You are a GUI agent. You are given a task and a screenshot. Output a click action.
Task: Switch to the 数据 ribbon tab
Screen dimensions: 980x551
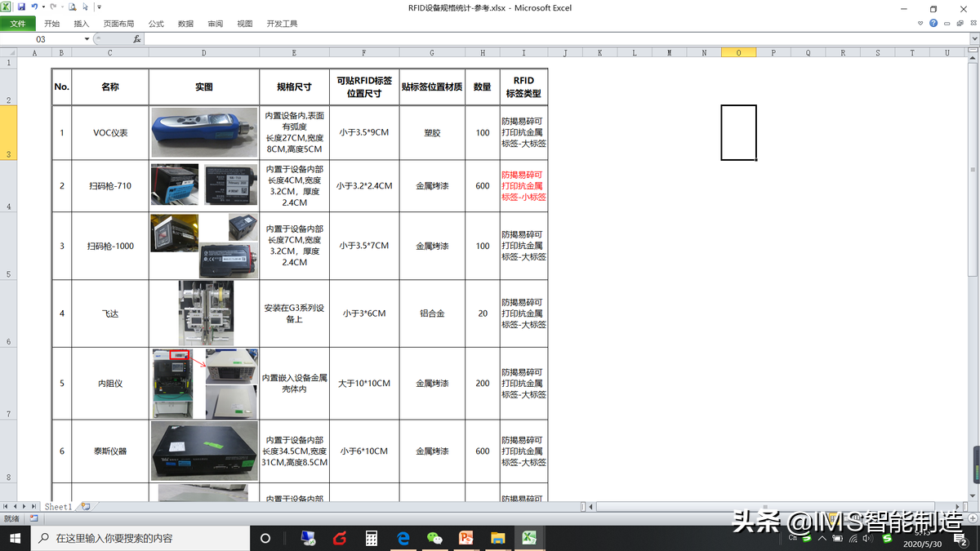click(185, 24)
